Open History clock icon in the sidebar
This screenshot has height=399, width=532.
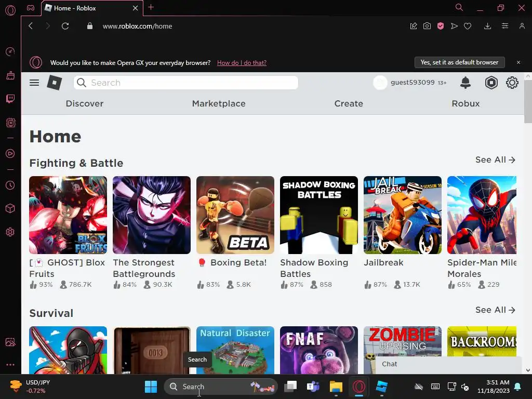point(10,185)
